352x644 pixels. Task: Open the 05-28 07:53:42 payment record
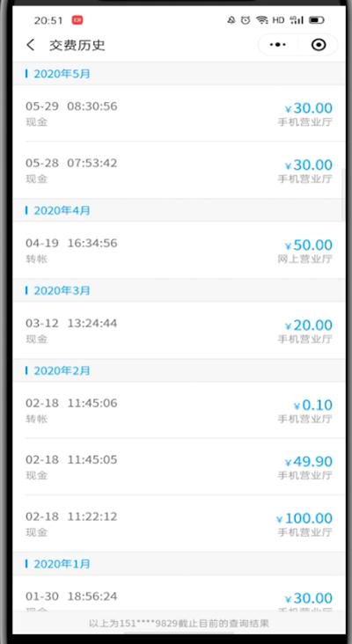180,171
